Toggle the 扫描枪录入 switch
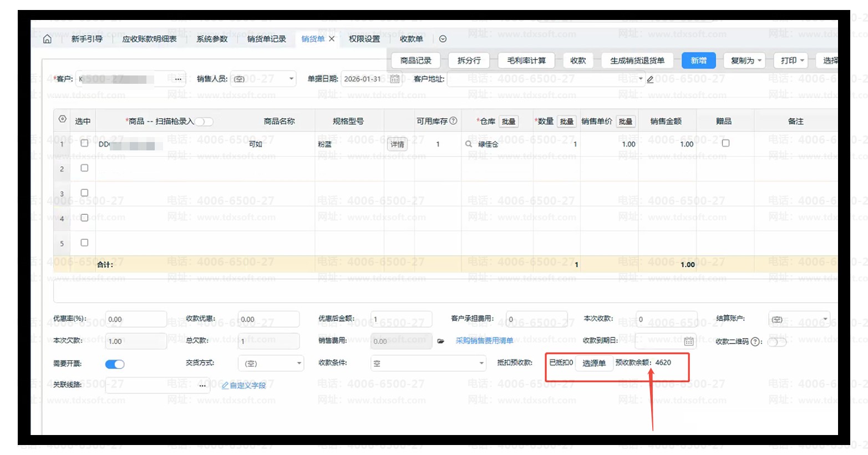This screenshot has height=455, width=868. 204,122
